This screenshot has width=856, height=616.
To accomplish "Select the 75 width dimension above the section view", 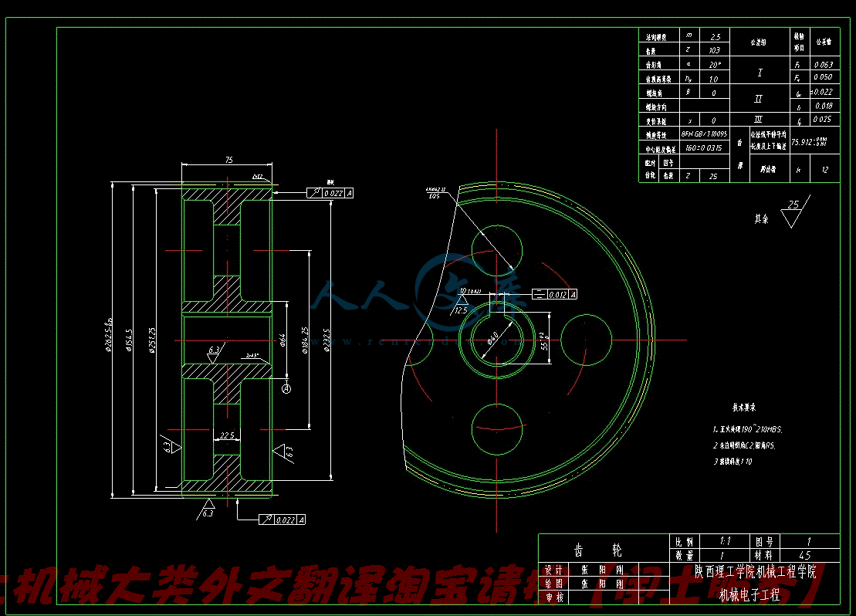I will point(228,160).
